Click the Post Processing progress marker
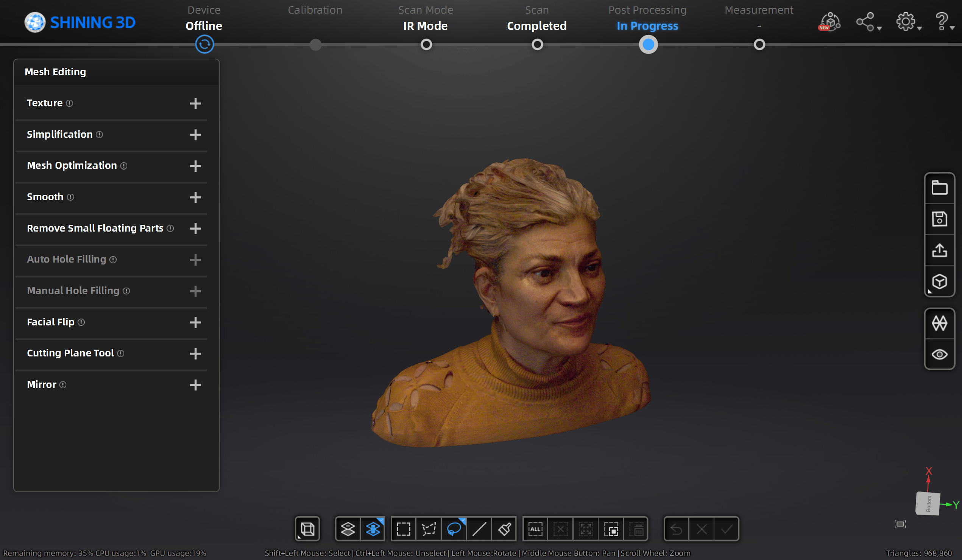Image resolution: width=962 pixels, height=560 pixels. point(648,45)
